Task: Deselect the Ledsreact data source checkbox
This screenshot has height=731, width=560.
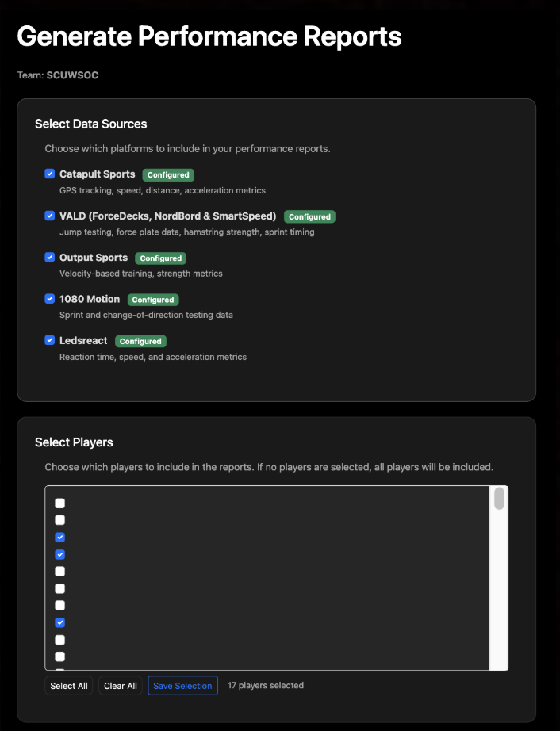Action: (50, 340)
